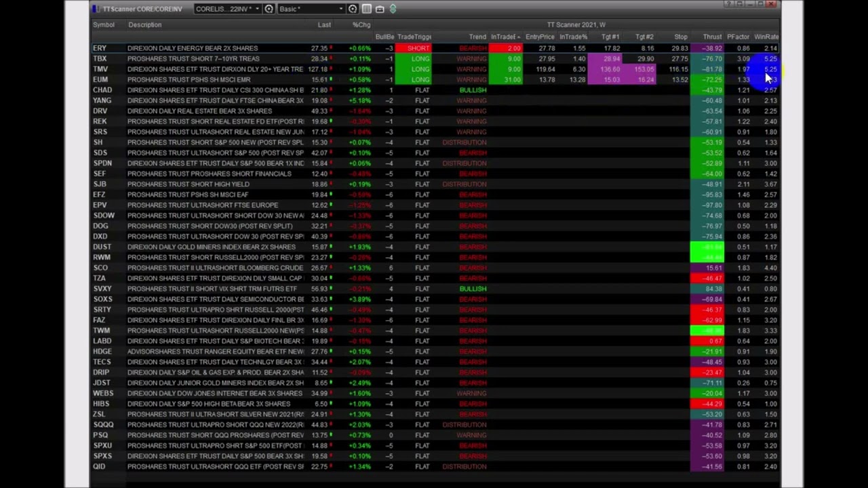Click the SRTY symbol

pyautogui.click(x=102, y=310)
